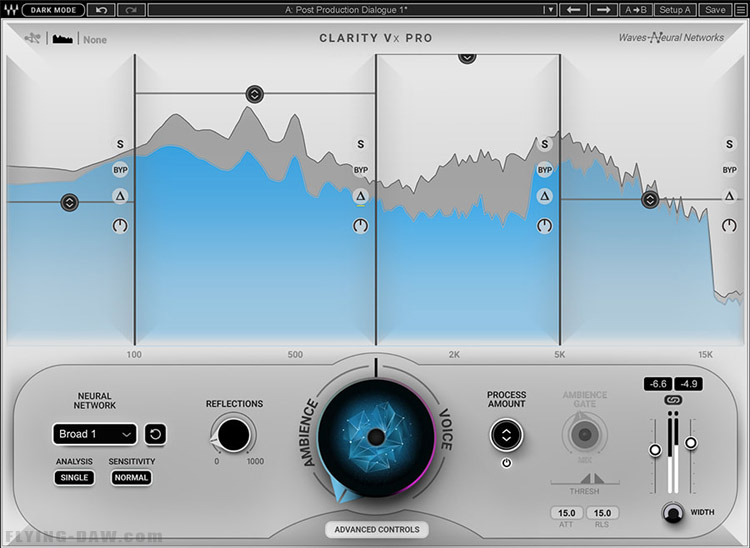Click the Reflections knob
Viewport: 750px width, 548px height.
point(234,435)
